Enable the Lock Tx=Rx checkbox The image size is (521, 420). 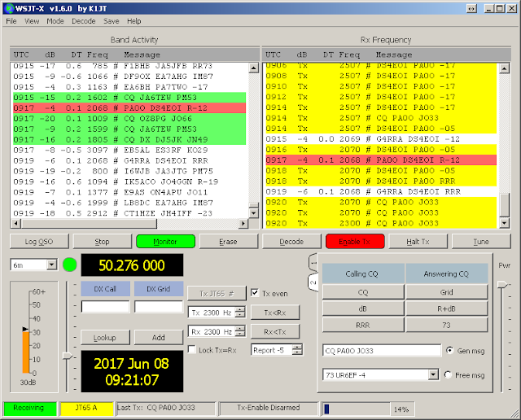tap(192, 349)
